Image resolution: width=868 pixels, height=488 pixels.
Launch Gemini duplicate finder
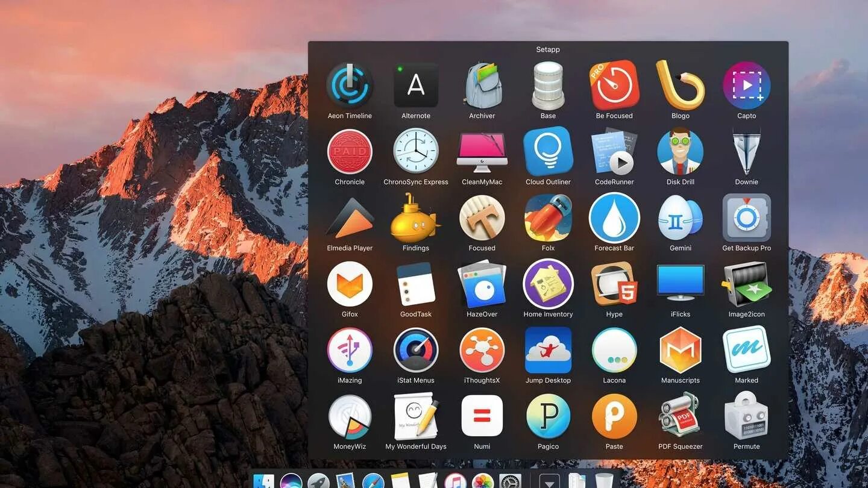coord(681,218)
